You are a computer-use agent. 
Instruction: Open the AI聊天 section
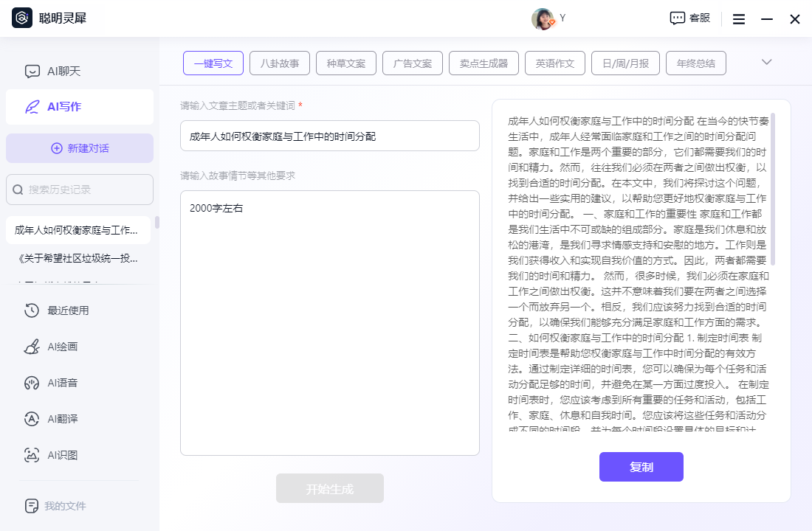pyautogui.click(x=80, y=71)
